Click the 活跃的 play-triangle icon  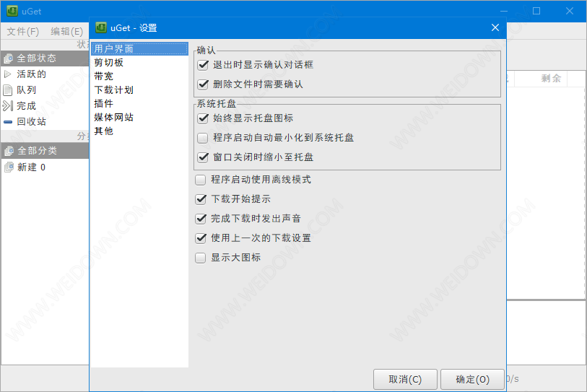[x=7, y=74]
